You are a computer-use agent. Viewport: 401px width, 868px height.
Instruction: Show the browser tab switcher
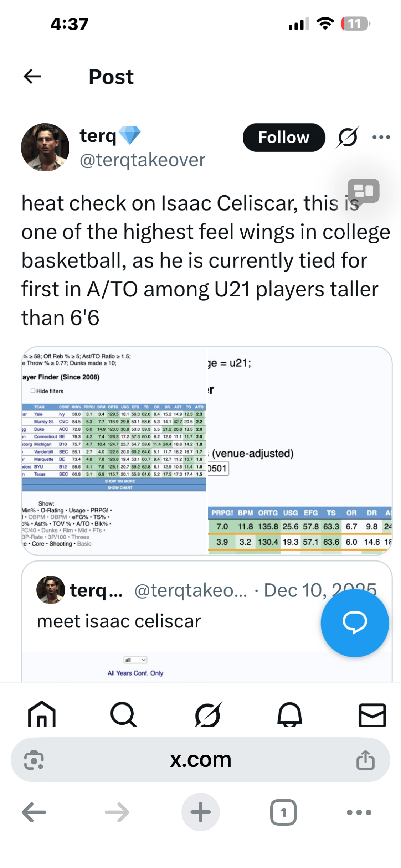click(x=283, y=812)
